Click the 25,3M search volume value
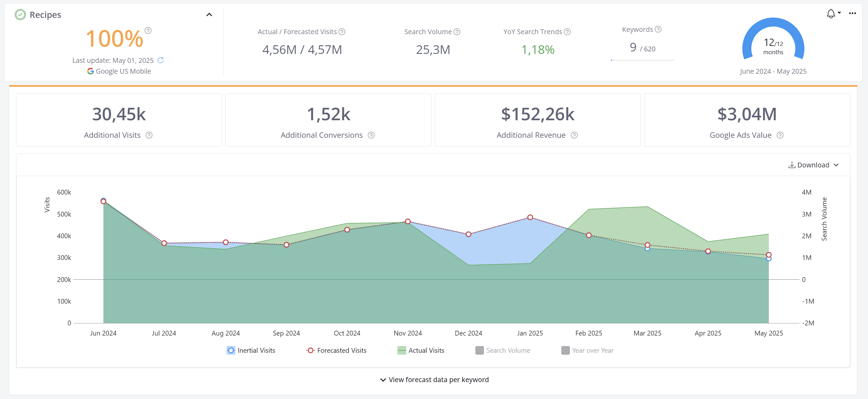Viewport: 868px width, 399px height. (x=433, y=49)
